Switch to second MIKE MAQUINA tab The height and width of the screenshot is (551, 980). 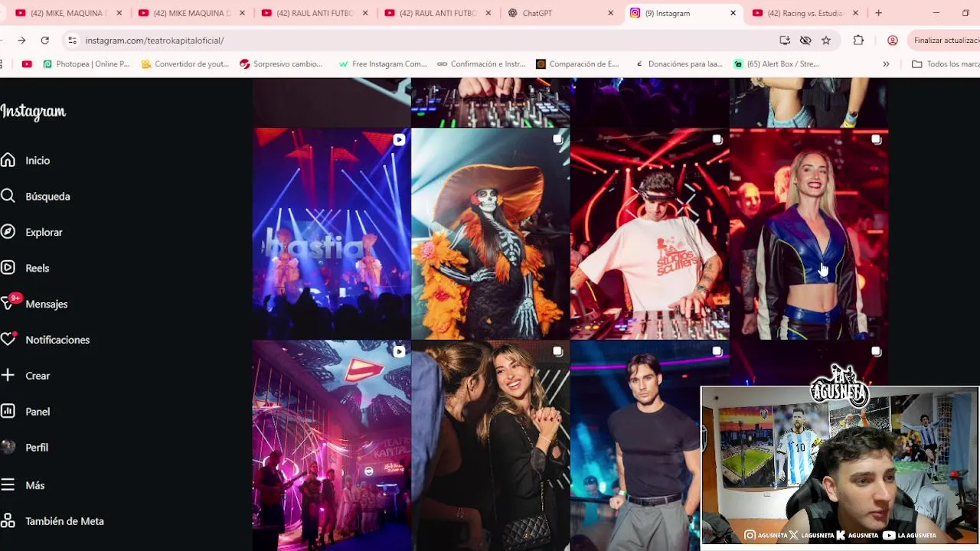pos(190,13)
